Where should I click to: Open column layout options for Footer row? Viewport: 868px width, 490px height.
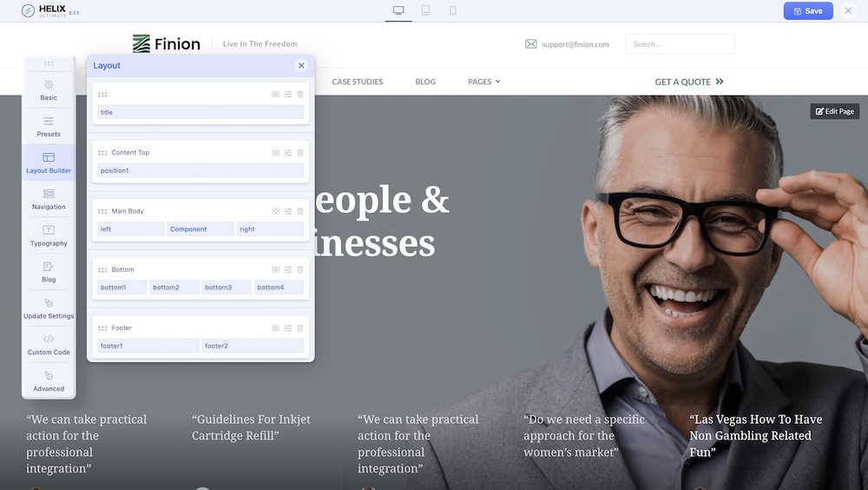click(276, 328)
